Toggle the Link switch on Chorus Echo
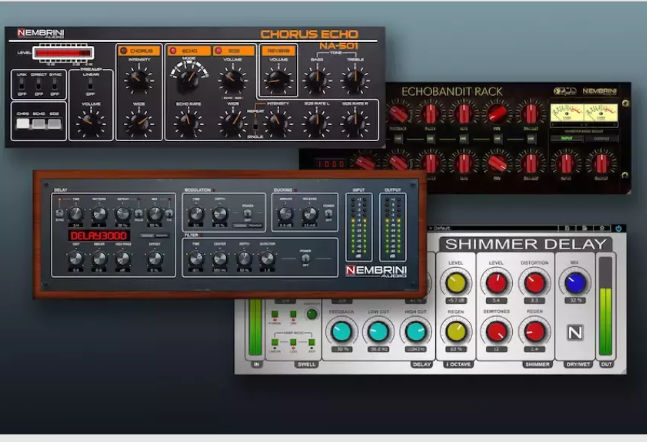This screenshot has width=647, height=442. click(21, 84)
